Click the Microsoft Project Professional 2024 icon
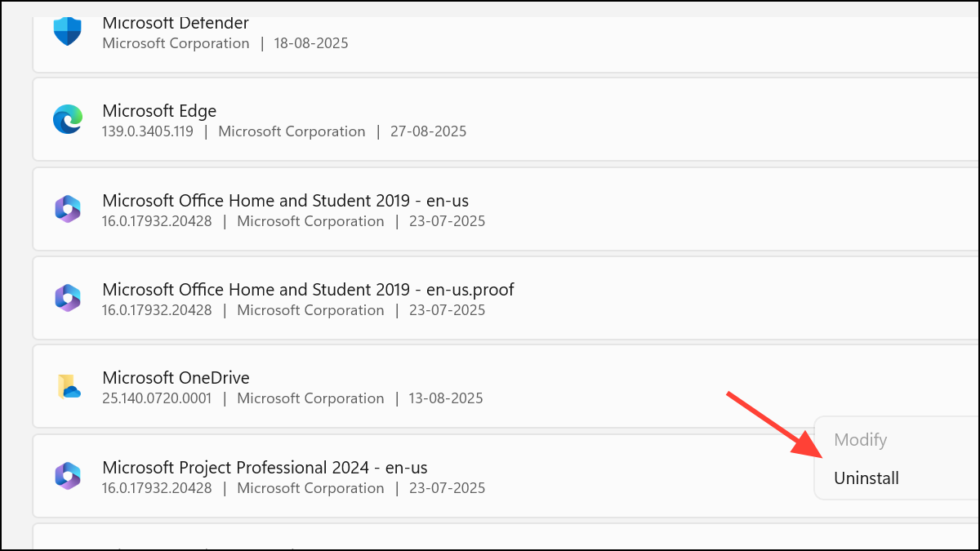Viewport: 980px width, 551px height. pos(68,476)
